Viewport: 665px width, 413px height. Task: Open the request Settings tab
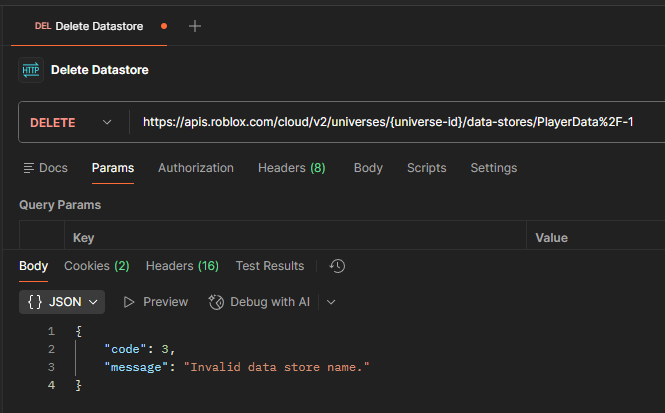pos(494,168)
